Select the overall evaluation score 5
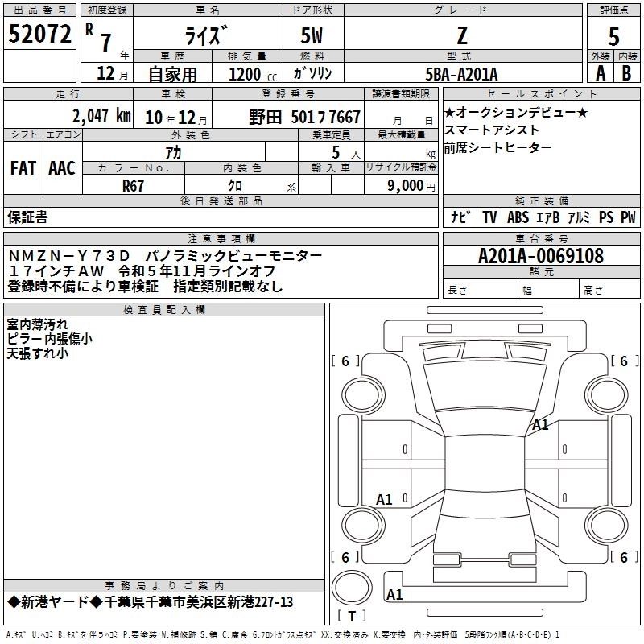Viewport: 644px width, 644px height. click(x=613, y=36)
